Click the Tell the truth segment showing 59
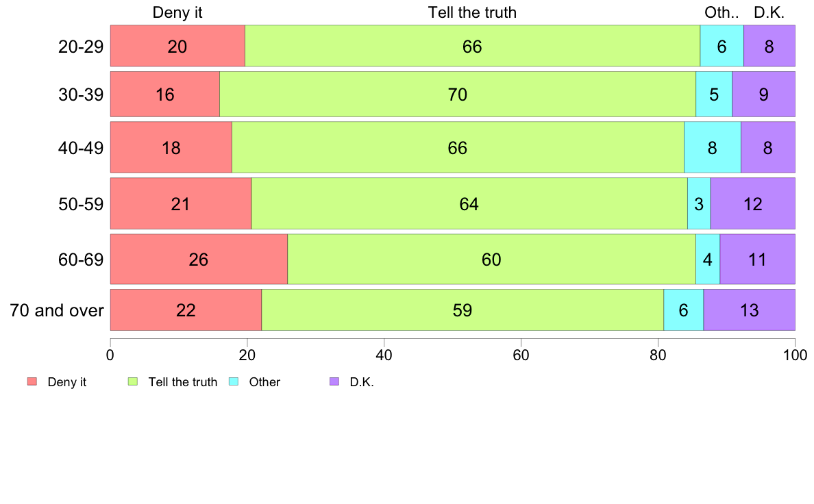This screenshot has width=814, height=504. pyautogui.click(x=463, y=310)
